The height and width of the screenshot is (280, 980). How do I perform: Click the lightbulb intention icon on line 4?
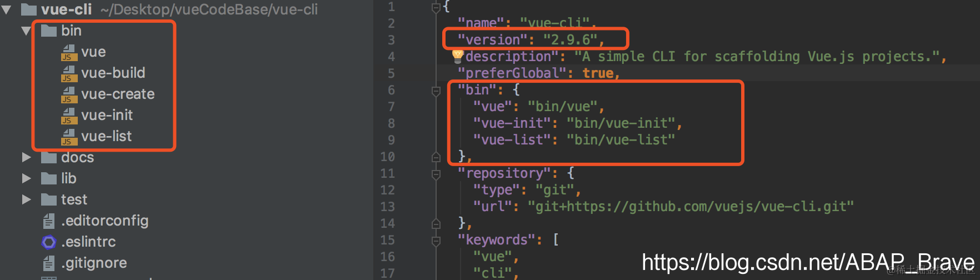[458, 56]
